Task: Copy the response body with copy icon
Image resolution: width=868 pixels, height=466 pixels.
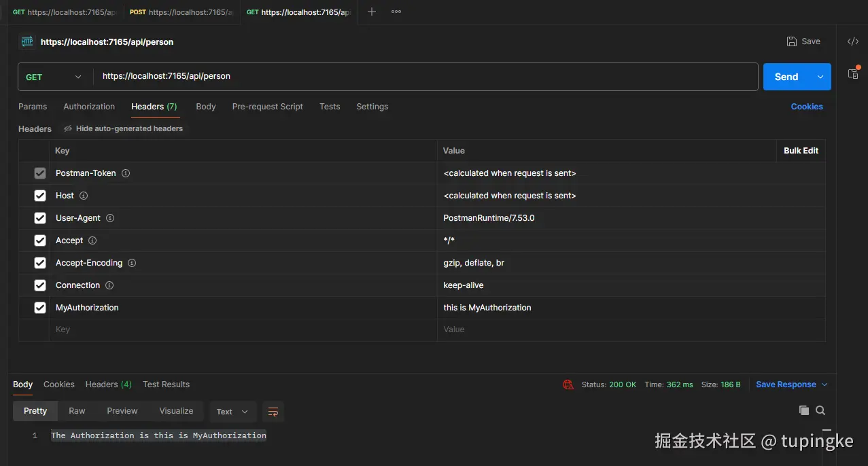Action: (804, 410)
